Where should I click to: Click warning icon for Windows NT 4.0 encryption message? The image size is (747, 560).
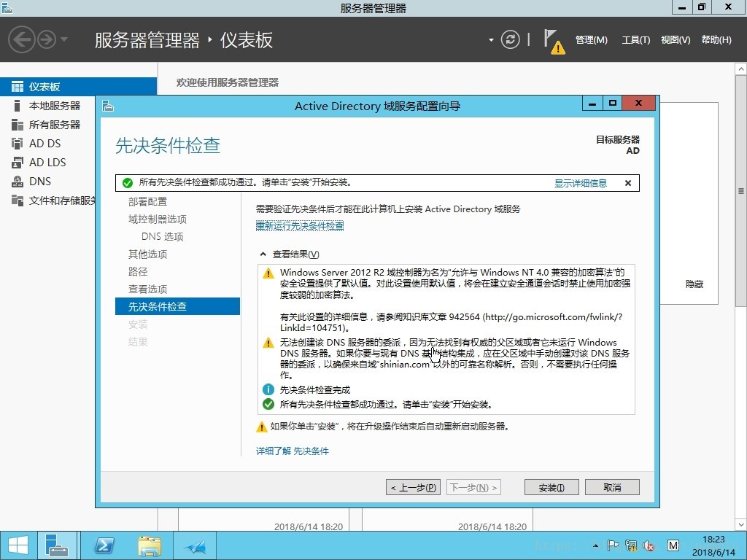pyautogui.click(x=268, y=273)
